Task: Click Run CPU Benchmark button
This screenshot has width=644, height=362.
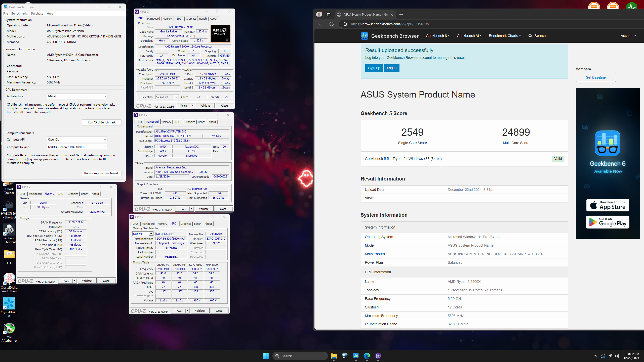Action: point(102,122)
